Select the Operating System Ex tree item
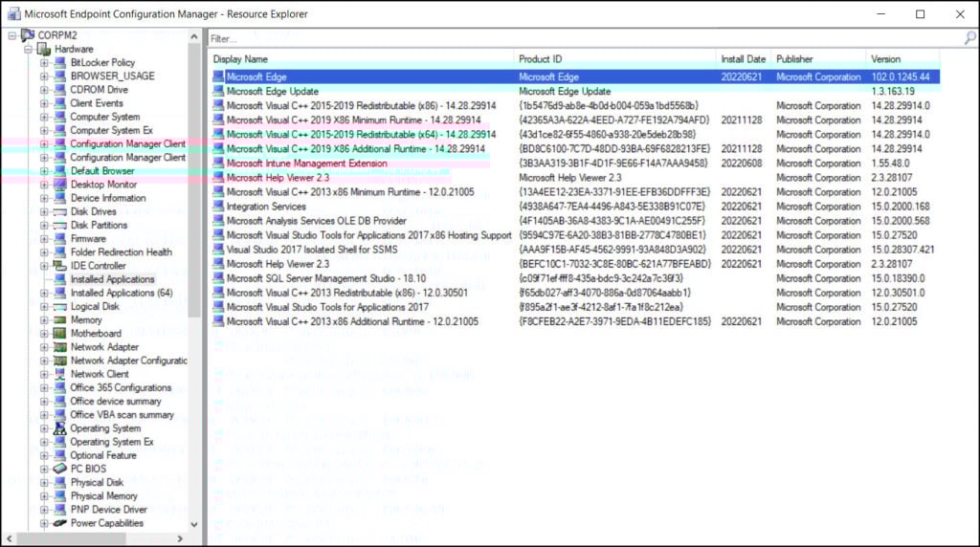The width and height of the screenshot is (980, 547). 111,442
